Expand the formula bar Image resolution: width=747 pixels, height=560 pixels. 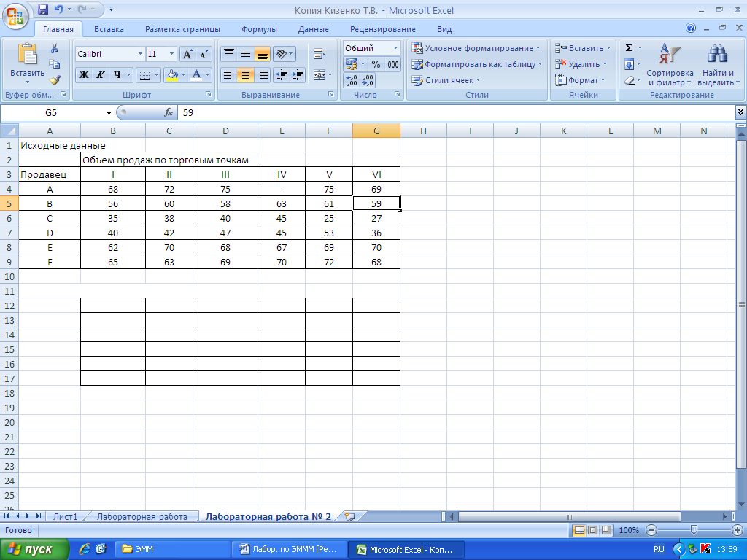pos(740,112)
